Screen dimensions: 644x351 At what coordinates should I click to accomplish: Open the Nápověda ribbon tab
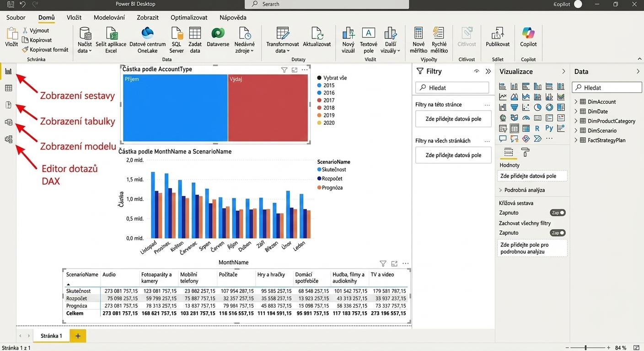click(233, 17)
